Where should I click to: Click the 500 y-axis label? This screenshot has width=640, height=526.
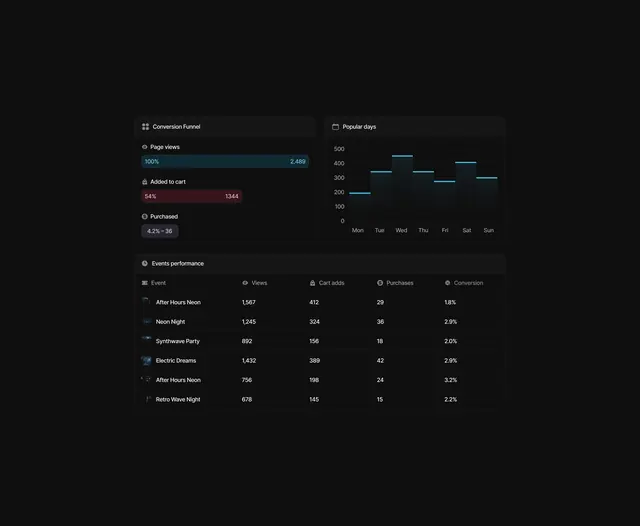[x=339, y=149]
